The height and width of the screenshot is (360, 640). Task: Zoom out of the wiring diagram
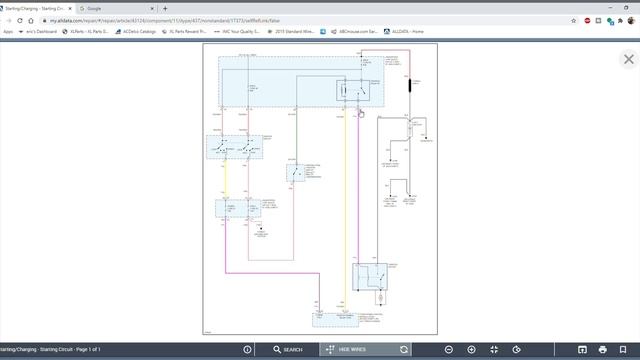(449, 349)
